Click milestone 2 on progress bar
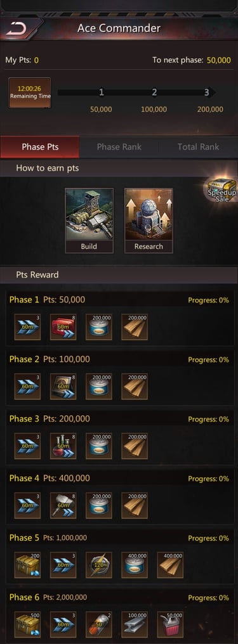The width and height of the screenshot is (238, 644). [x=154, y=93]
